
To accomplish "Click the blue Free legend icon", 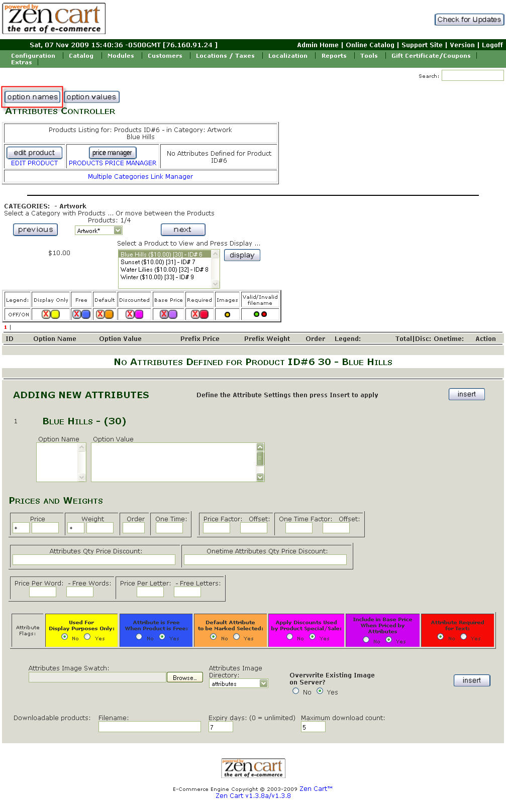I will point(86,314).
